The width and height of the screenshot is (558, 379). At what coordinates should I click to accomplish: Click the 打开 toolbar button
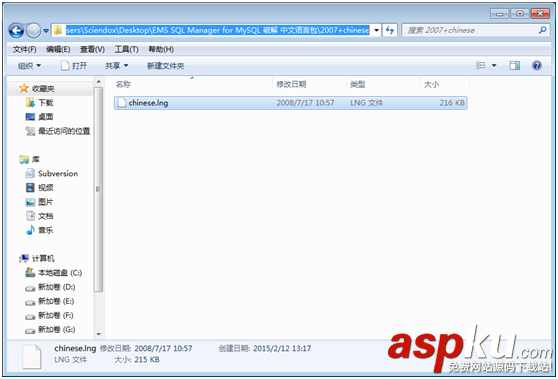(x=74, y=66)
